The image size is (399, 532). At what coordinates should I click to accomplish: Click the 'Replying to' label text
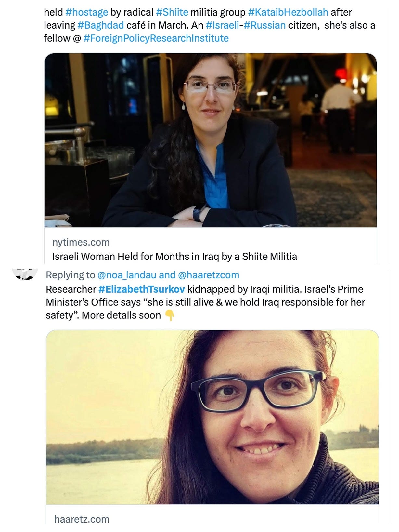pos(71,275)
